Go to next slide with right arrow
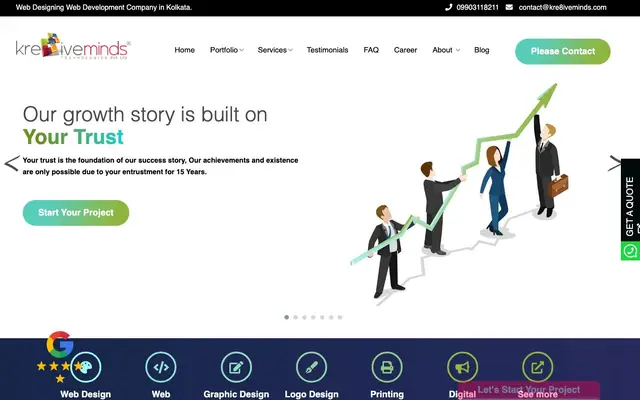Image resolution: width=640 pixels, height=400 pixels. pyautogui.click(x=614, y=163)
